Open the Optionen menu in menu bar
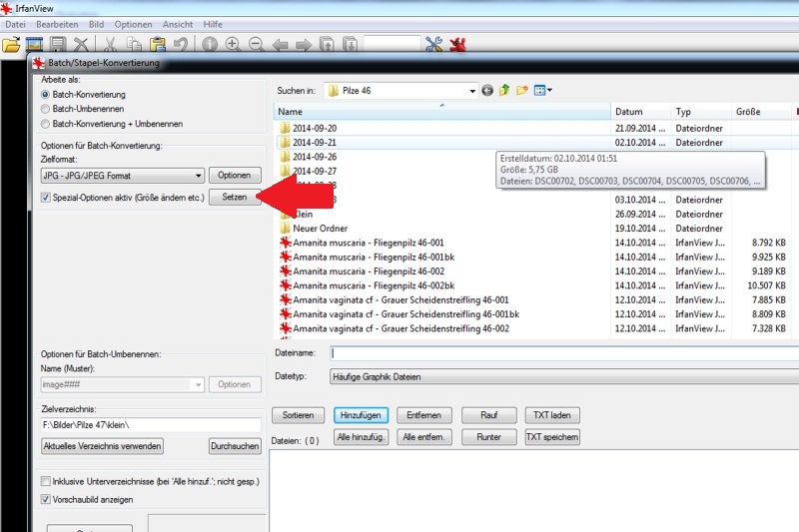This screenshot has height=532, width=799. (133, 23)
